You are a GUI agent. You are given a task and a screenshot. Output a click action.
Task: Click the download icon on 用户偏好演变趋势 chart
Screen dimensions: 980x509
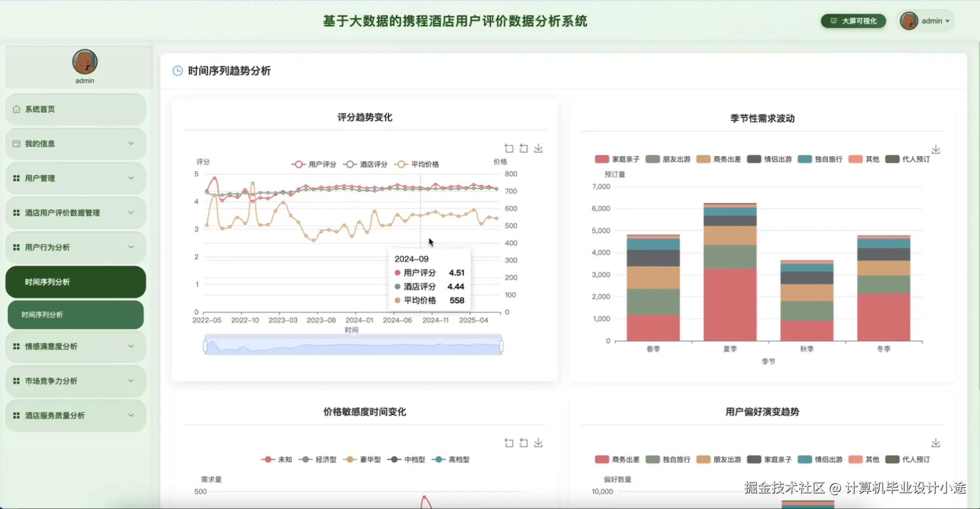click(x=935, y=442)
